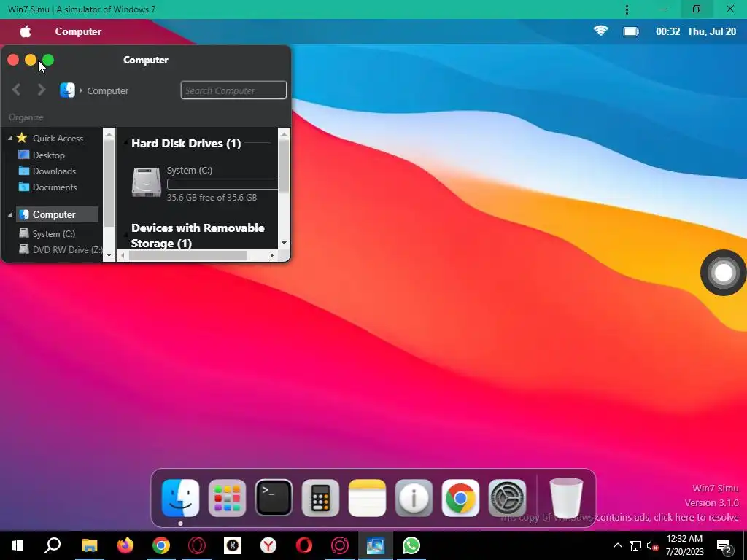The width and height of the screenshot is (747, 560).
Task: Open the red Opera icon in the taskbar
Action: click(x=304, y=545)
